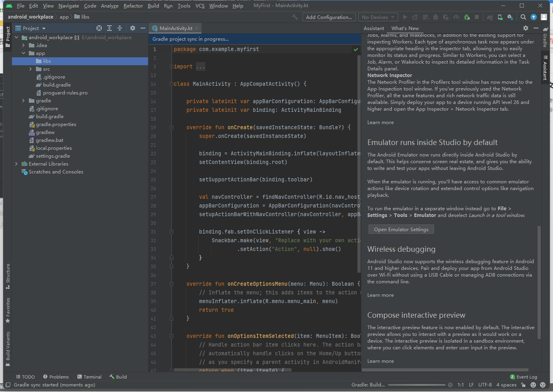The width and height of the screenshot is (553, 392).
Task: Expand the src folder
Action: [x=31, y=69]
